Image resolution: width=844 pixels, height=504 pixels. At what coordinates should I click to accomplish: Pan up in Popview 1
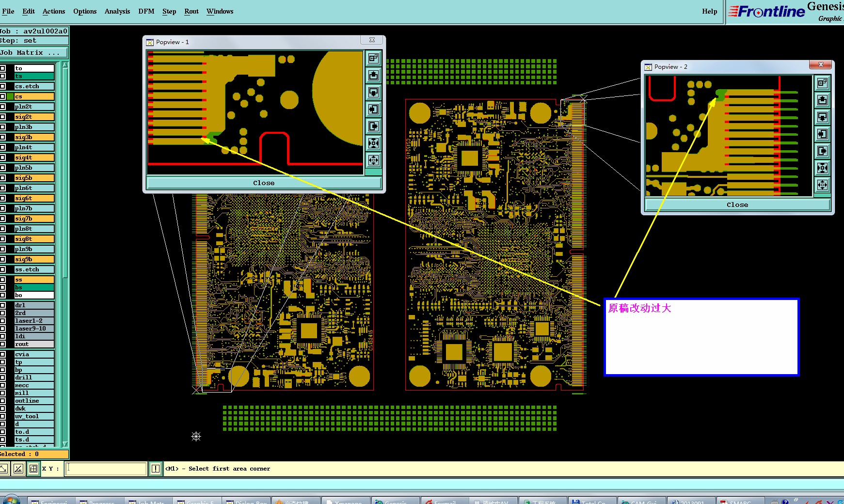[x=373, y=75]
